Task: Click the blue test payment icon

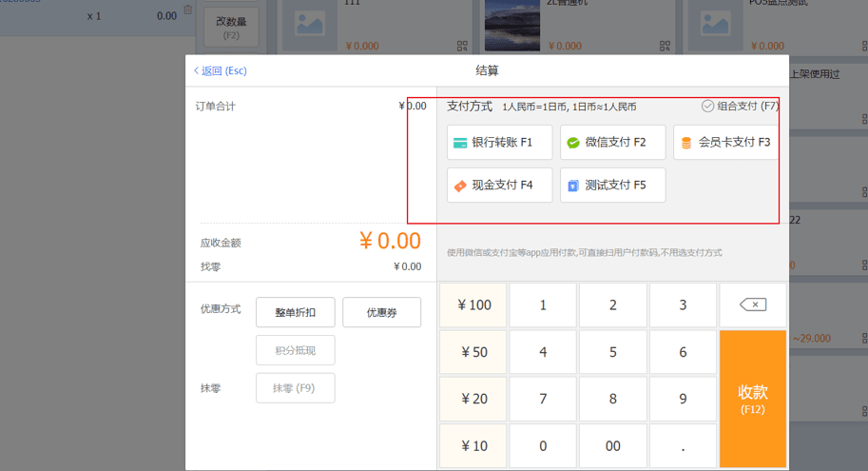Action: pyautogui.click(x=573, y=186)
